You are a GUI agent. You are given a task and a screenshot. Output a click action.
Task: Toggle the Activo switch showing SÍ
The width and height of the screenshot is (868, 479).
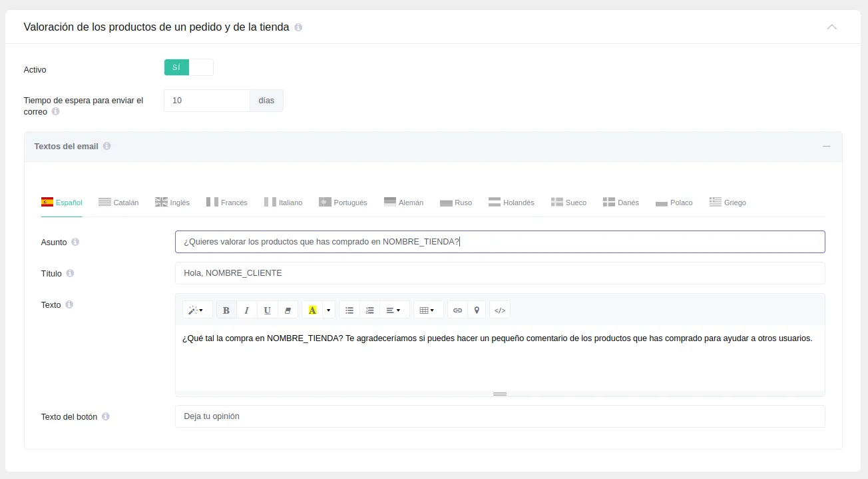pyautogui.click(x=188, y=67)
